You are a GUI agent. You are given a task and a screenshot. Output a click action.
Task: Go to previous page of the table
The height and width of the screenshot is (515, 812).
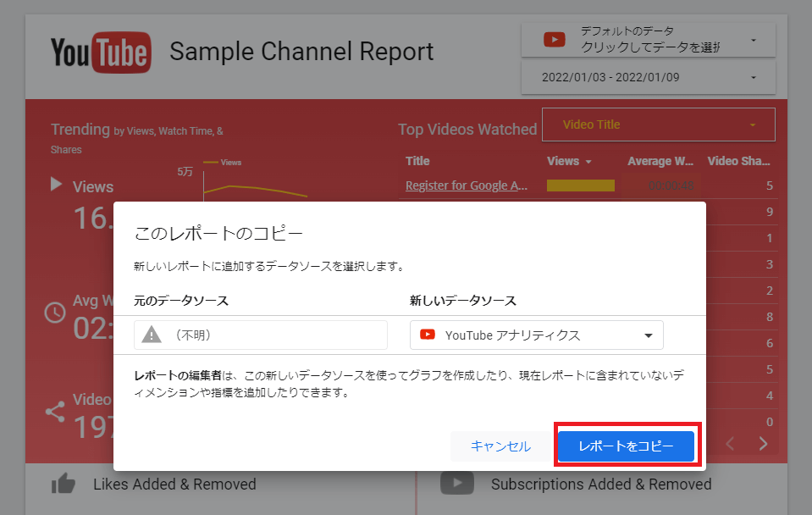coord(730,444)
